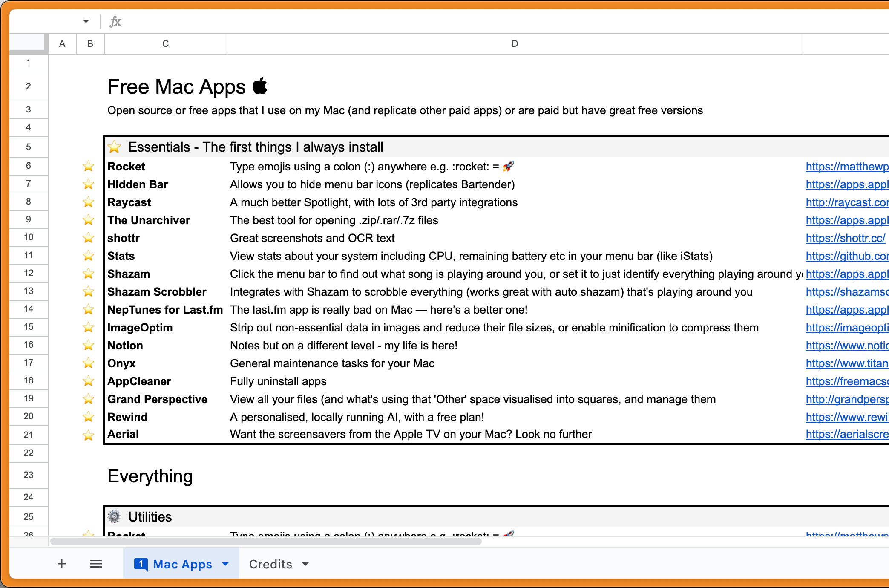
Task: Click the star icon beside NepTunes for Last.fm
Action: tap(89, 309)
